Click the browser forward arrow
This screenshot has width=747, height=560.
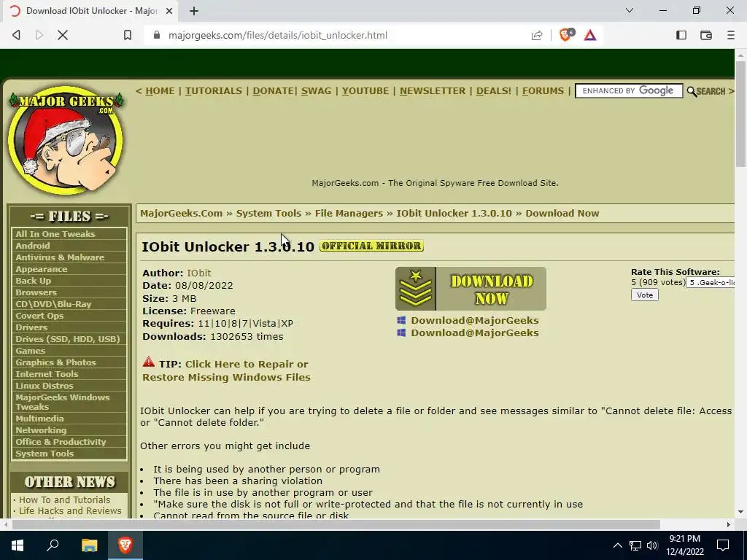[x=39, y=35]
